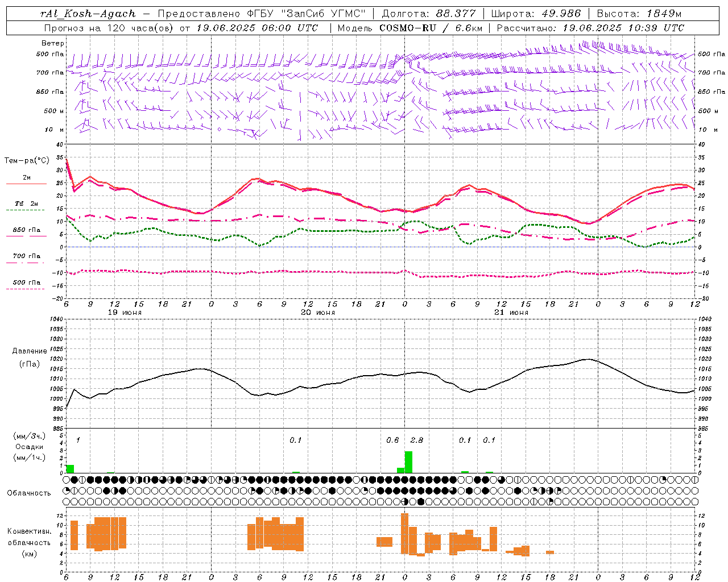The image size is (728, 582).
Task: Select the elevation value 1849м
Action: click(x=664, y=14)
